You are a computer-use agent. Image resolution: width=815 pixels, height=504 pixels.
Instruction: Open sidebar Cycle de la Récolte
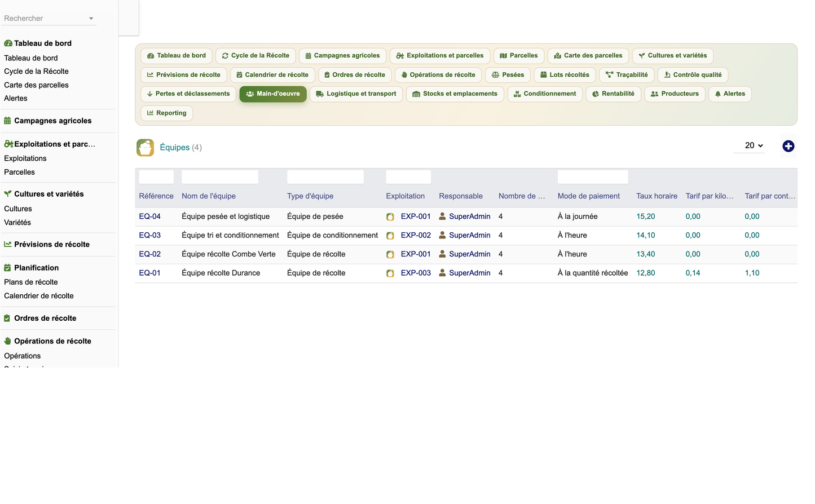coord(36,72)
